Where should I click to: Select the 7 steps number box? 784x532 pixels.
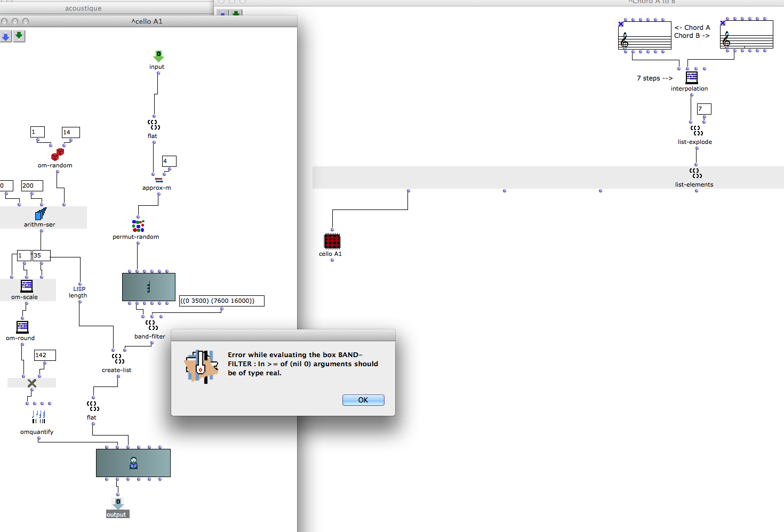tap(703, 109)
